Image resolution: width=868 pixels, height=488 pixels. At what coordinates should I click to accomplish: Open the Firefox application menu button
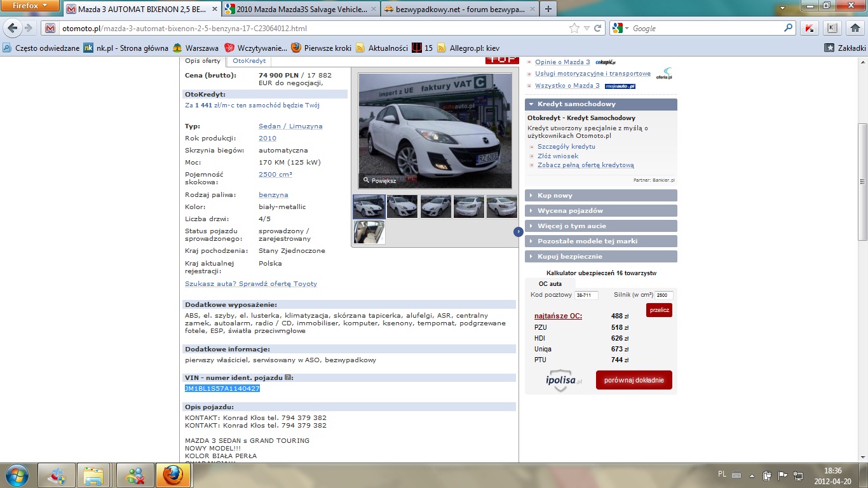click(30, 6)
